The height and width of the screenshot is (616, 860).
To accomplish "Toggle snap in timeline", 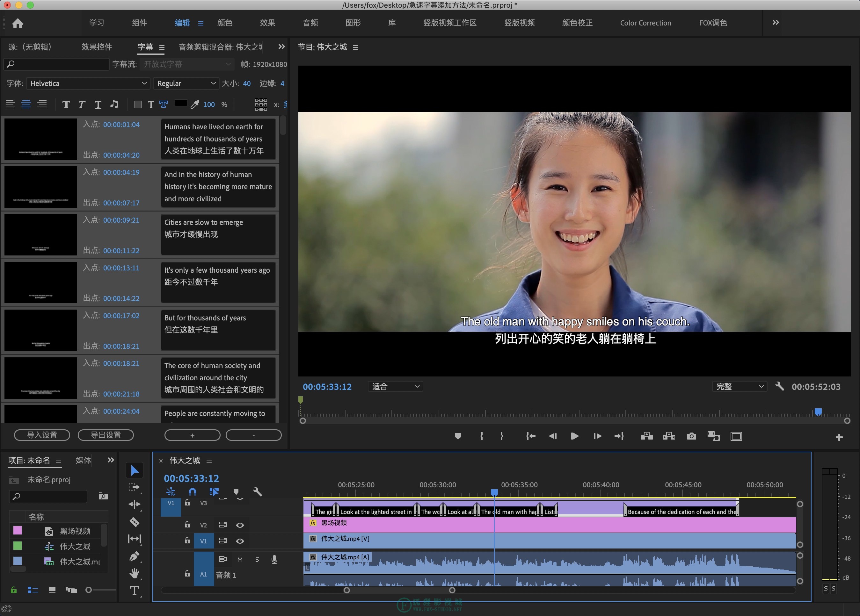I will [192, 492].
